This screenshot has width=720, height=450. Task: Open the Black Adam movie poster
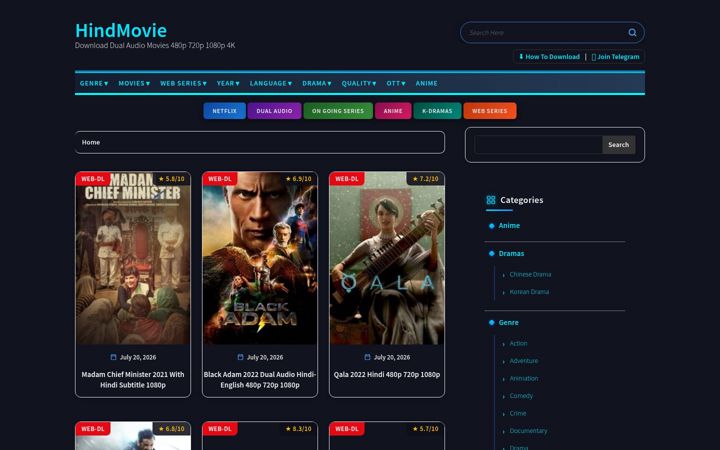point(260,258)
